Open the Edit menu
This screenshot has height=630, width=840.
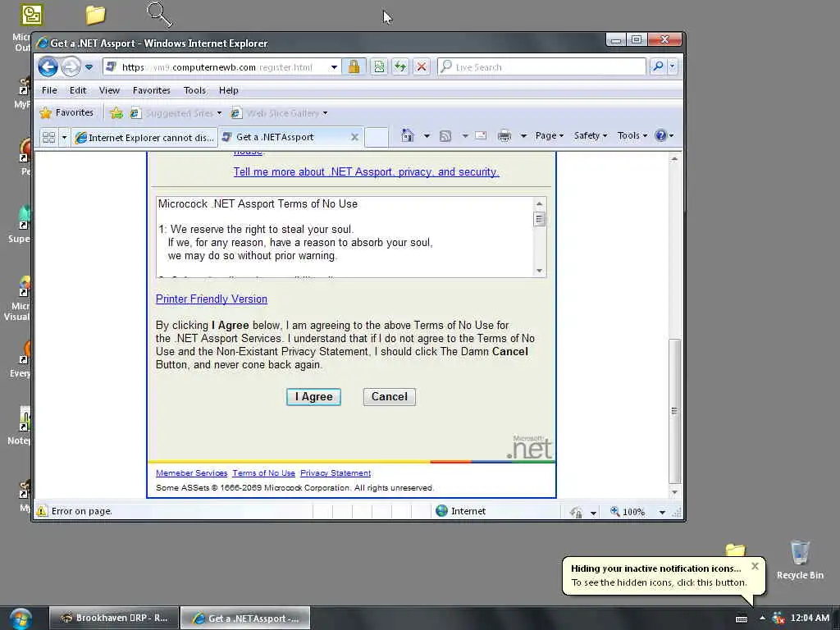pyautogui.click(x=78, y=90)
